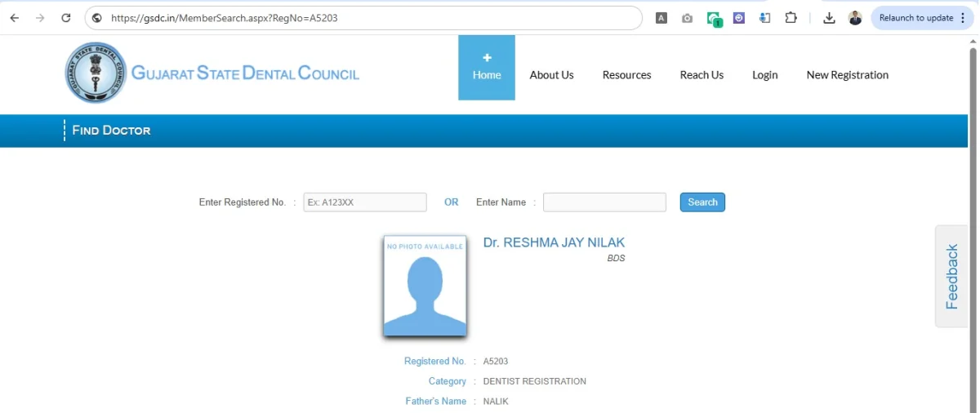This screenshot has height=413, width=980.
Task: Open the three-dot browser menu
Action: coord(963,18)
